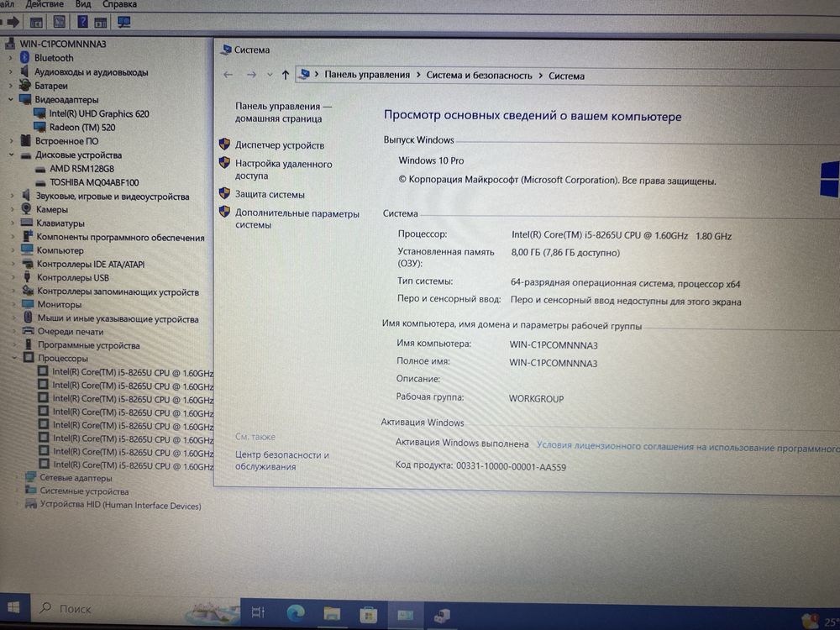Open Условия лицензионного соглашения link
Image resolution: width=840 pixels, height=630 pixels.
coord(688,447)
